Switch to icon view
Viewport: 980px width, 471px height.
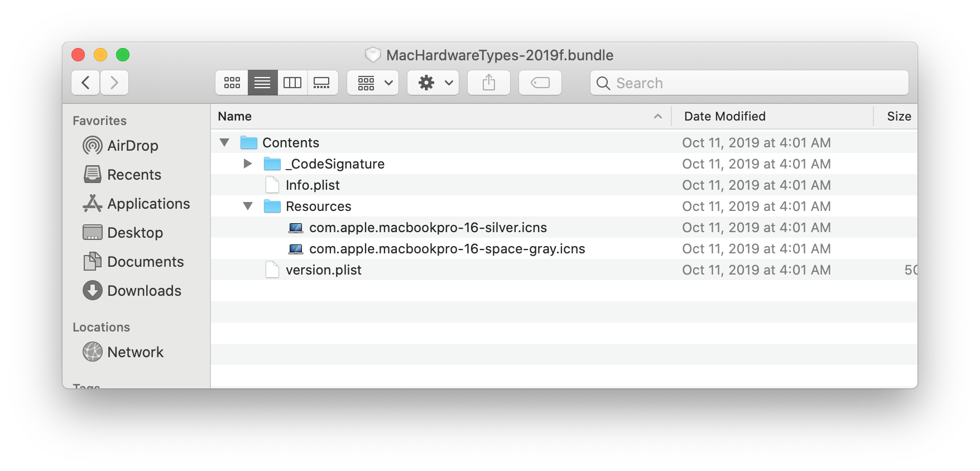[232, 83]
